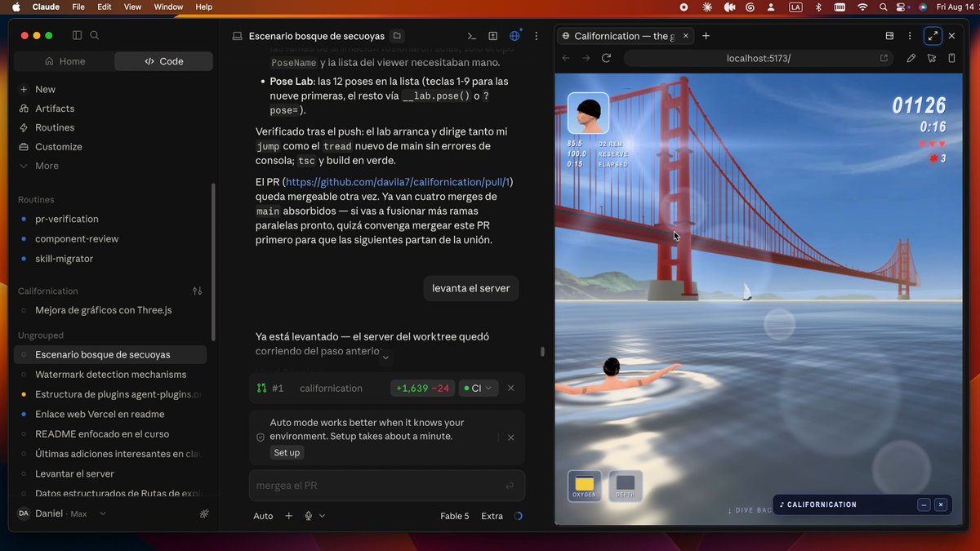The width and height of the screenshot is (980, 551).
Task: Minimize the Californication music player
Action: click(x=924, y=504)
